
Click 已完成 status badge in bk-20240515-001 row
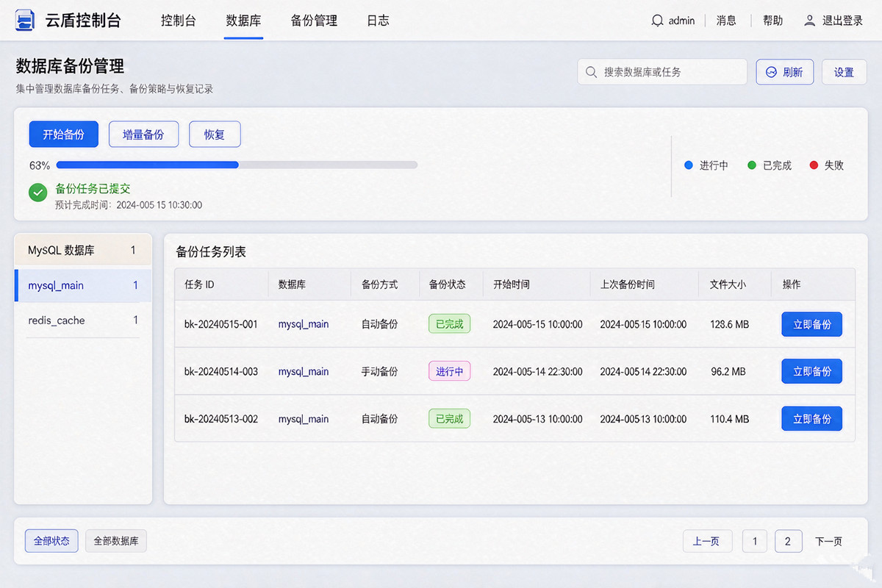(x=449, y=324)
